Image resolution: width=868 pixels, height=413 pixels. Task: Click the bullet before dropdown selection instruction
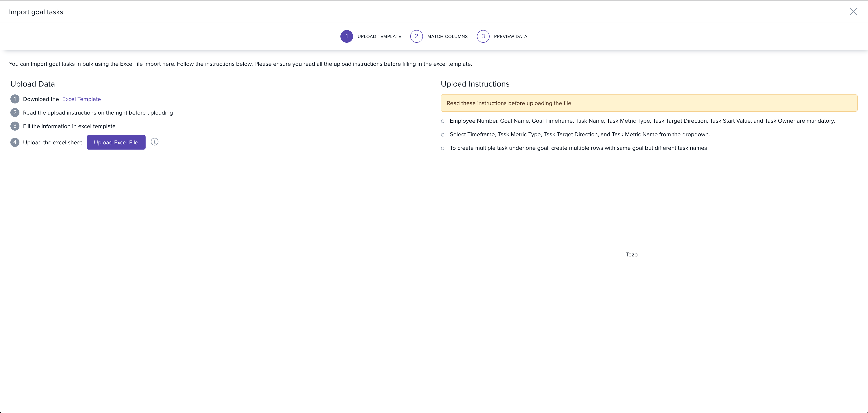(x=443, y=135)
